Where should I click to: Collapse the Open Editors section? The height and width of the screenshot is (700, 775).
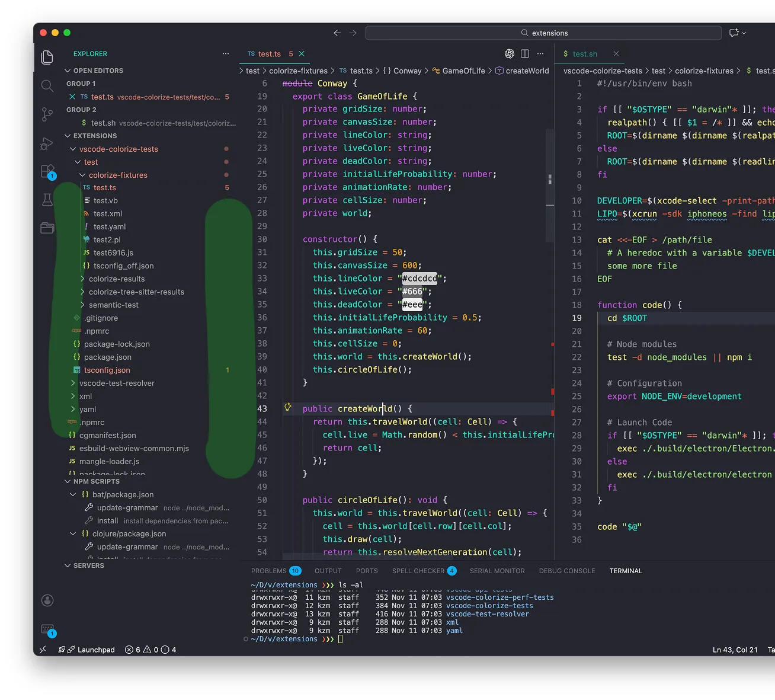click(x=68, y=71)
